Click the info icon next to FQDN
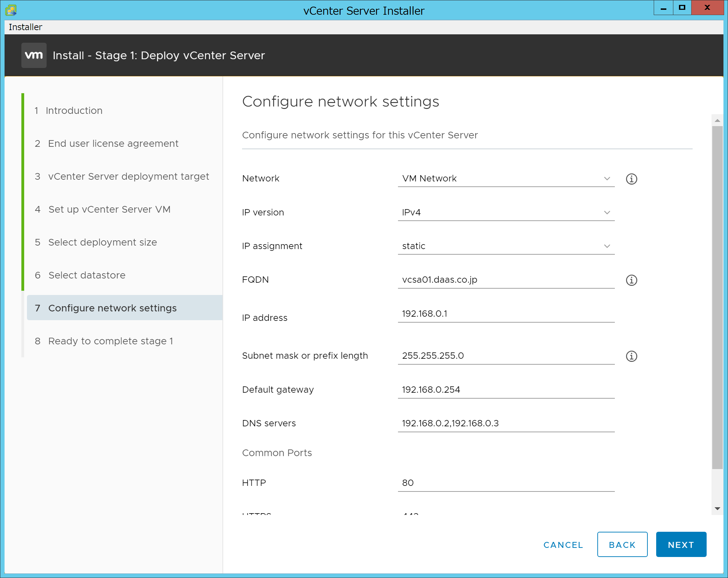Screen dimensions: 728x578 [631, 280]
